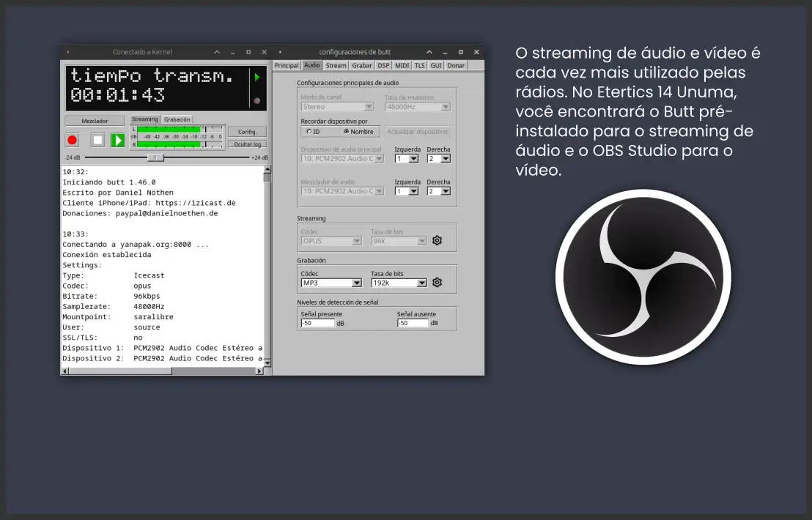
Task: Open mixer Izquierda channel dropdown
Action: [x=407, y=191]
